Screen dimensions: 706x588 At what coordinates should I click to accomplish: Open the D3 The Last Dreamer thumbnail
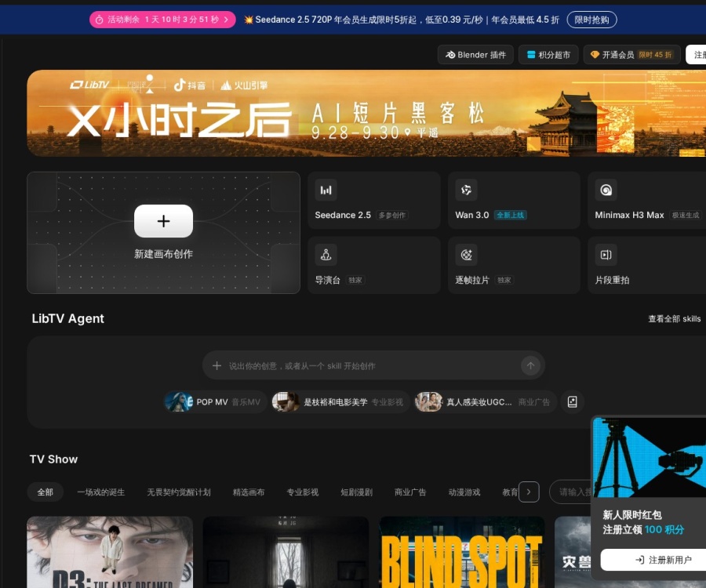coord(110,552)
